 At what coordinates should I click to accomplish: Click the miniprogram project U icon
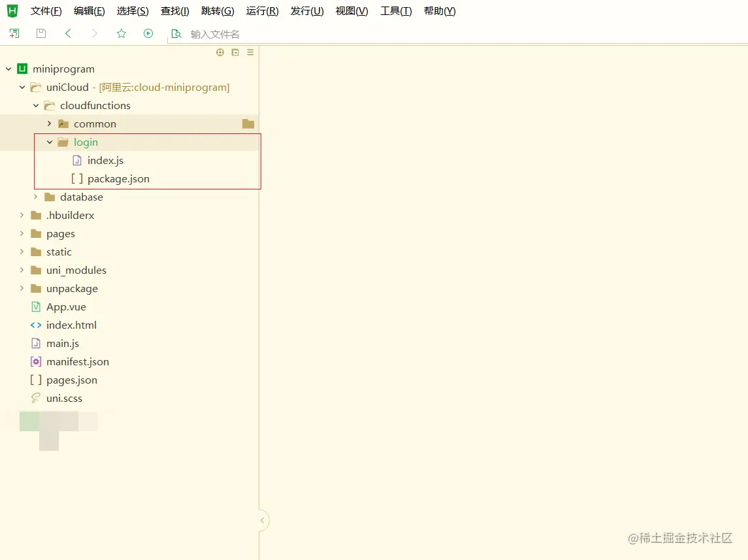point(22,69)
